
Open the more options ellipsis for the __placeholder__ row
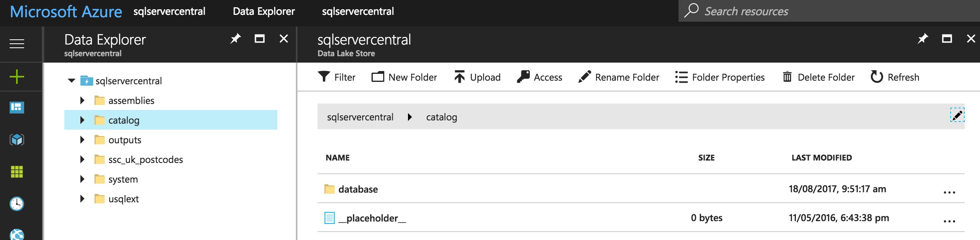point(949,221)
